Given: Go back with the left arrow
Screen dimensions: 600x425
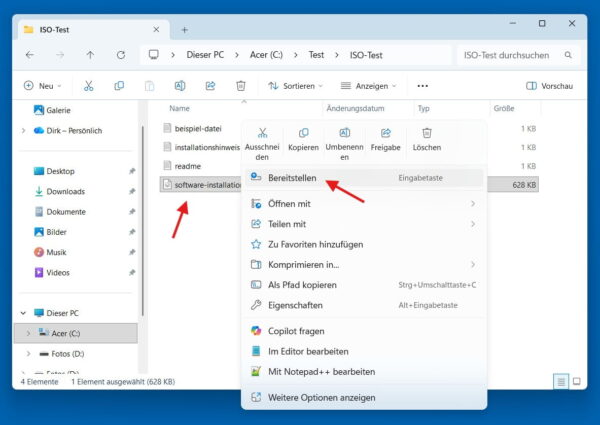Looking at the screenshot, I should tap(29, 55).
